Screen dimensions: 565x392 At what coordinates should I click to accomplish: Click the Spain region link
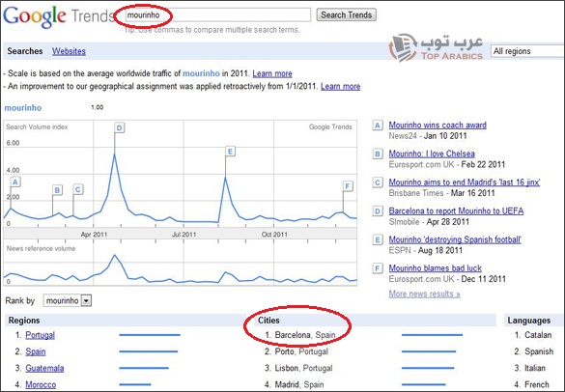pyautogui.click(x=36, y=351)
